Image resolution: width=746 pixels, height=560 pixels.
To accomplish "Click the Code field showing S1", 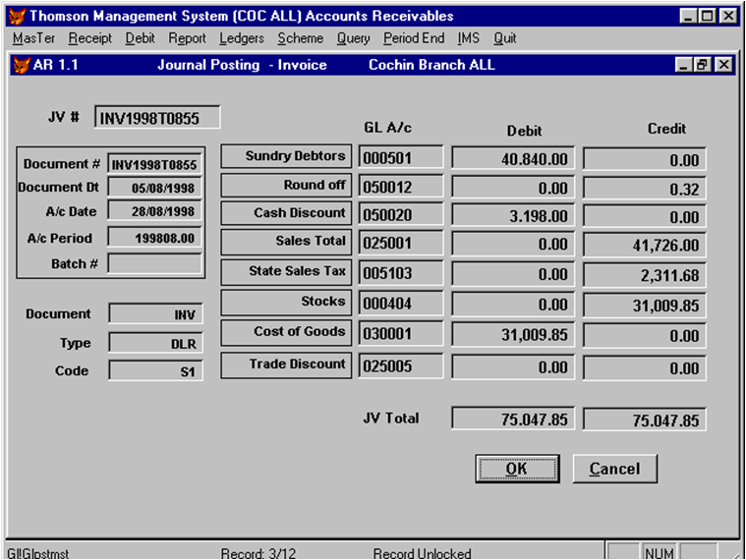I will (x=155, y=370).
